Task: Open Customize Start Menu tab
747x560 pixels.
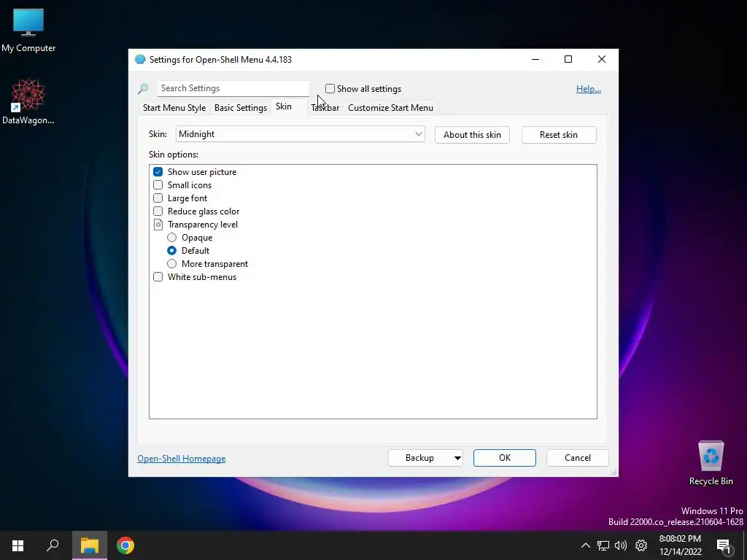Action: [x=391, y=108]
